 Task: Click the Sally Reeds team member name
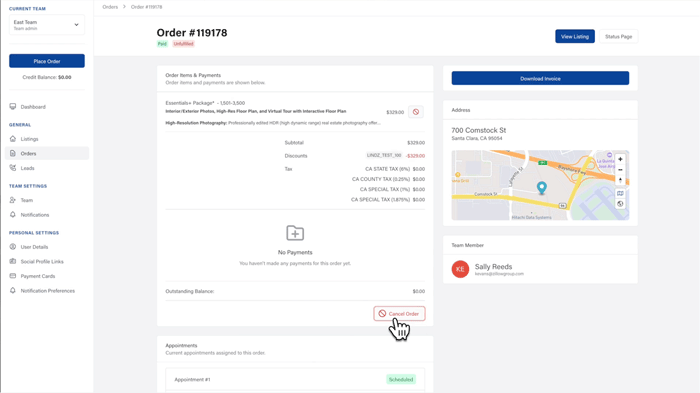pos(493,267)
